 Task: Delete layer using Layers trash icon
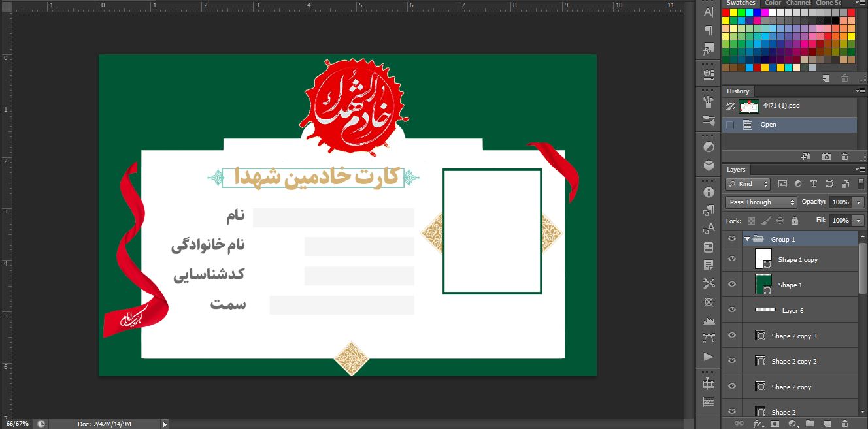(844, 424)
